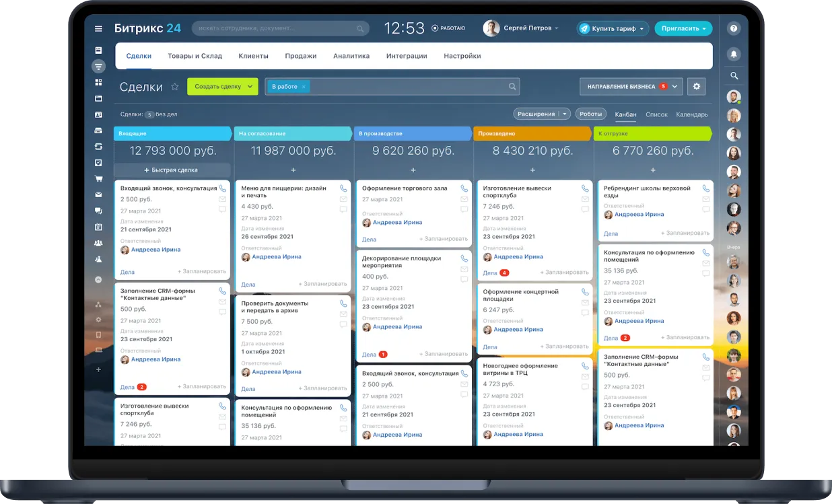
Task: Open the filter funnel icon in left sidebar
Action: [98, 67]
